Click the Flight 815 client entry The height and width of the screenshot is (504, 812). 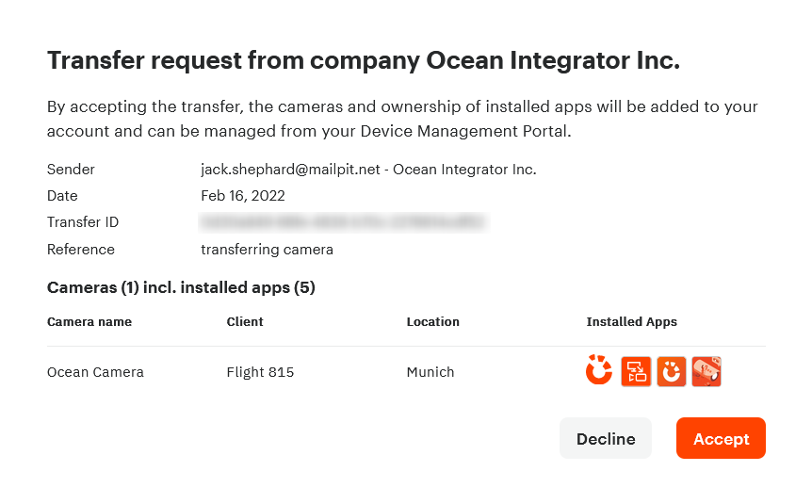click(260, 372)
